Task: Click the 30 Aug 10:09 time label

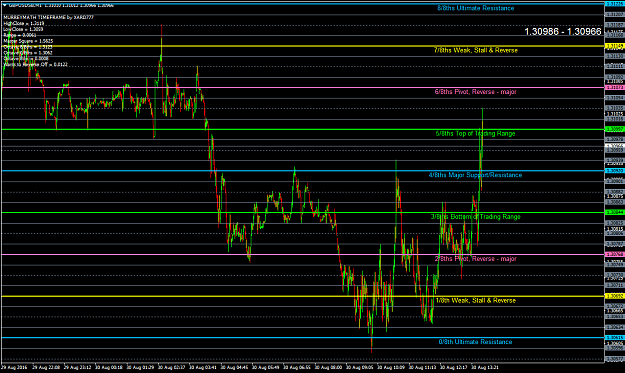Action: pos(391,367)
